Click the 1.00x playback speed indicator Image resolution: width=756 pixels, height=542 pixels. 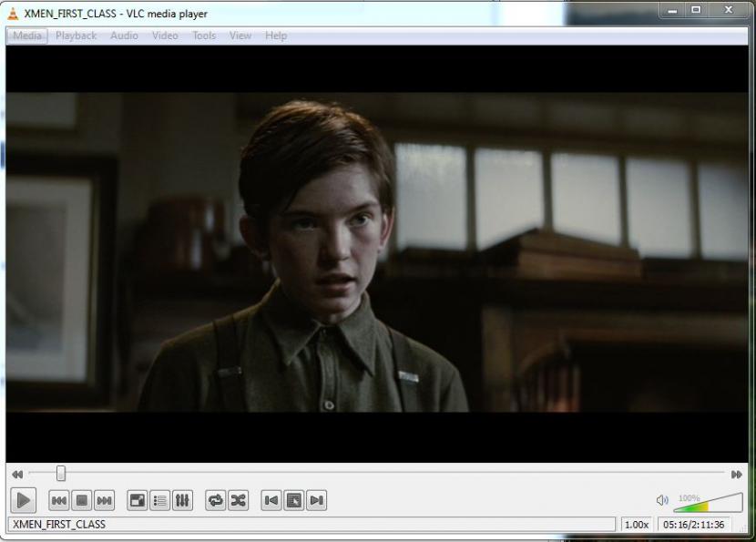click(x=636, y=525)
